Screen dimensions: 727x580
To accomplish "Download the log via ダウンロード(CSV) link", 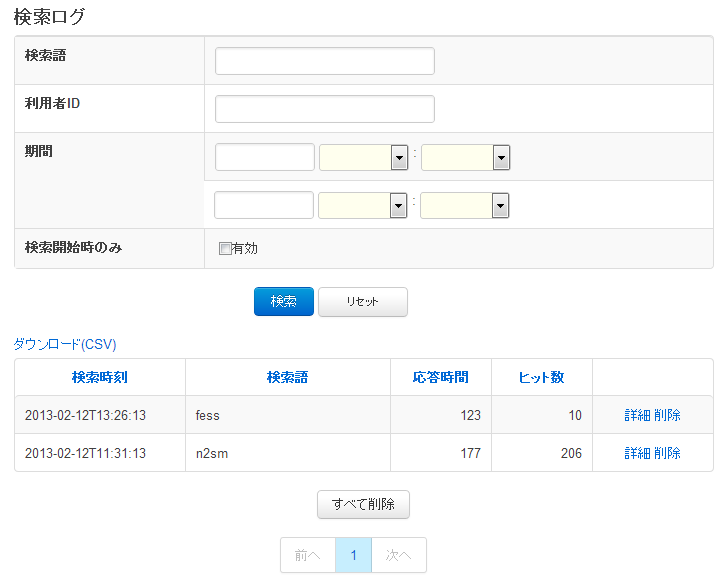I will (65, 344).
